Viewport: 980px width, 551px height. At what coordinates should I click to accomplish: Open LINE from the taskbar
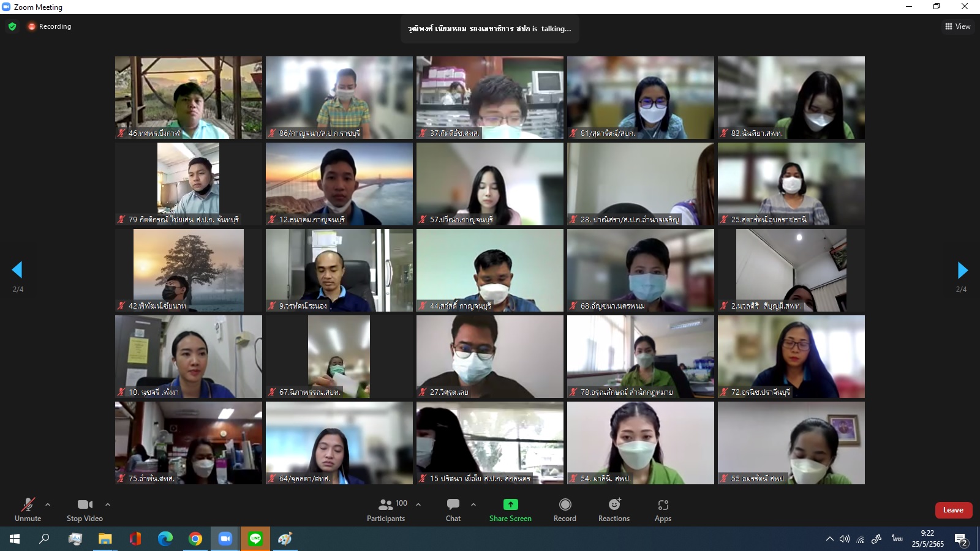255,539
